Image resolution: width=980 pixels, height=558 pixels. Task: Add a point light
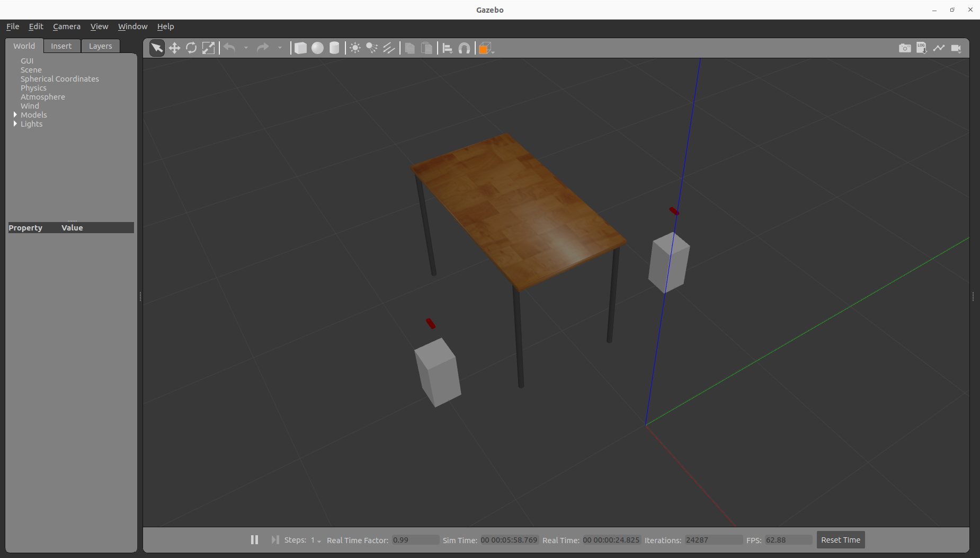(355, 48)
